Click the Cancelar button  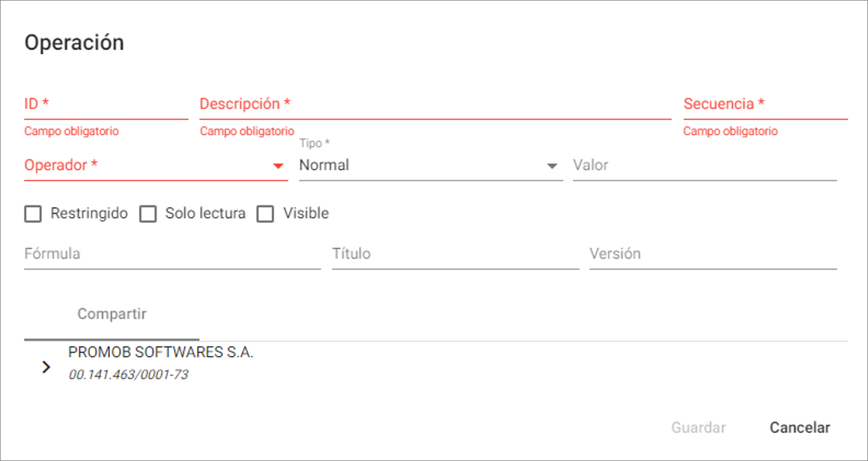pyautogui.click(x=800, y=428)
